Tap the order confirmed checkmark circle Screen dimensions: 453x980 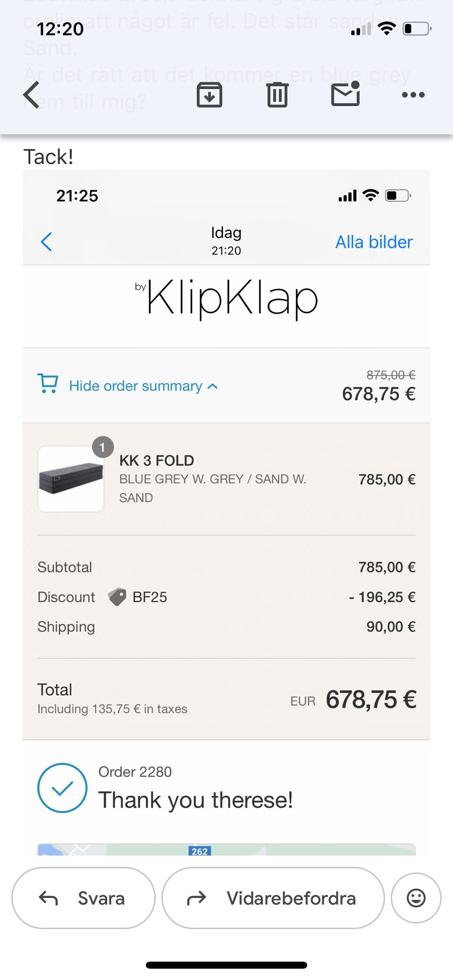pos(62,788)
